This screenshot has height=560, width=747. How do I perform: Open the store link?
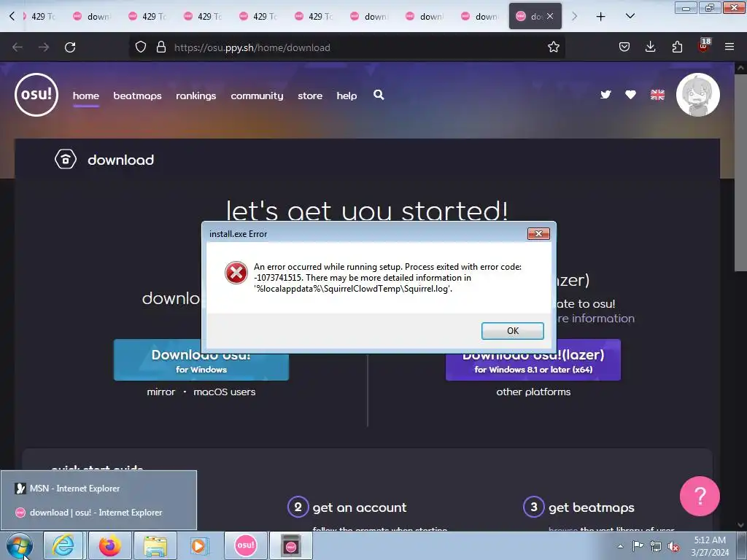click(x=310, y=96)
